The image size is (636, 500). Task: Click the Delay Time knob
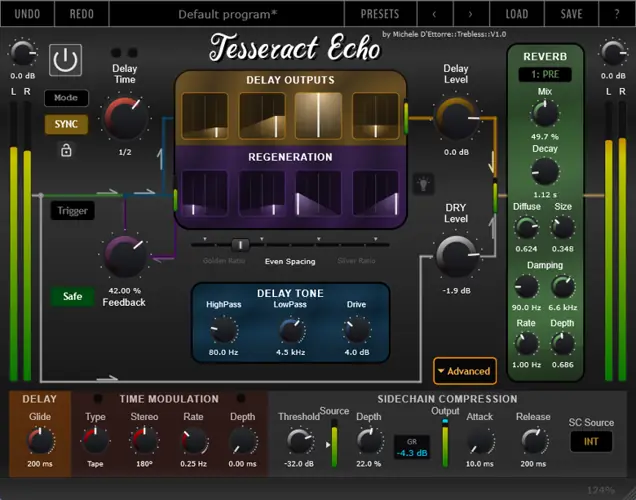point(125,118)
